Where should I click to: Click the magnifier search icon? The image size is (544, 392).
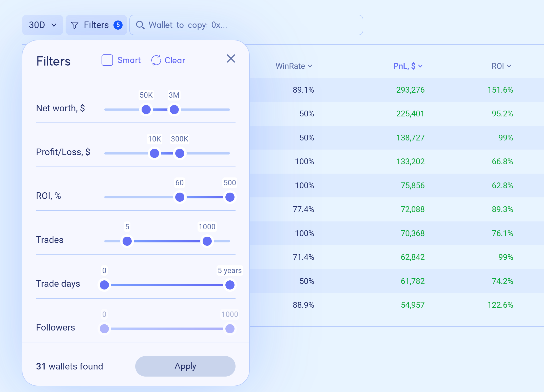point(140,25)
